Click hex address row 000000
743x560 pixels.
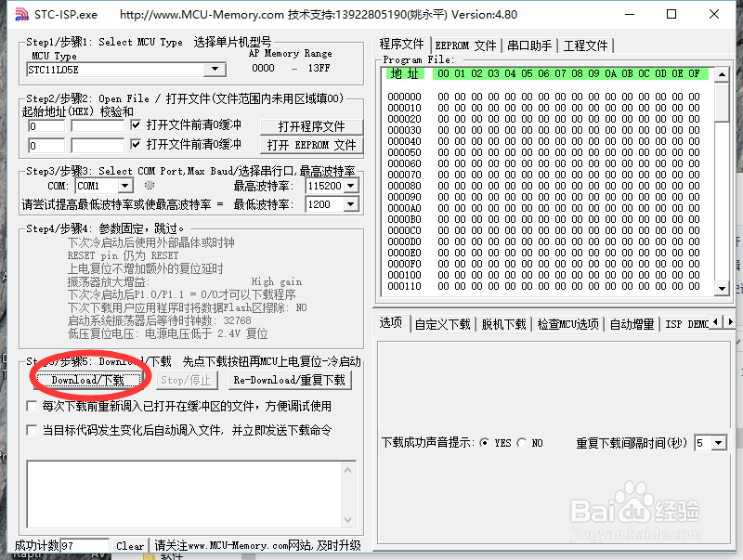(404, 97)
